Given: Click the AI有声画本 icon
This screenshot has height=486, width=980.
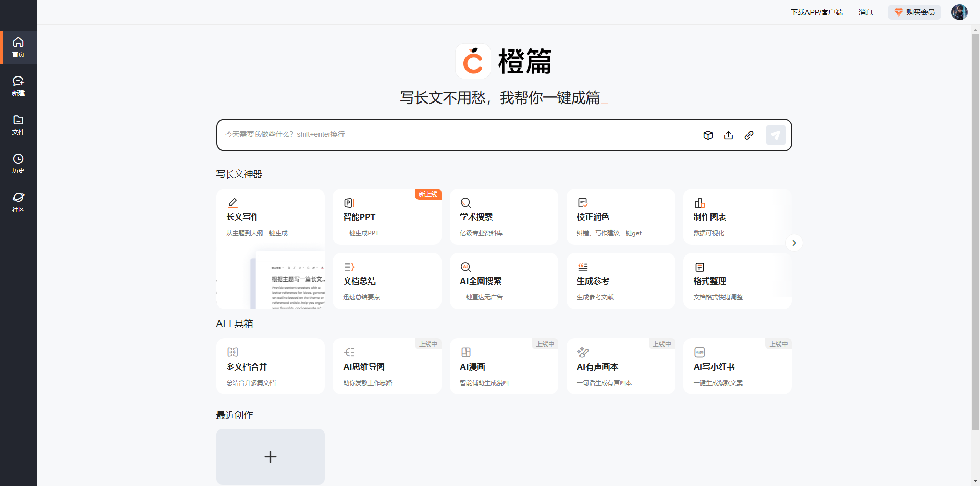Looking at the screenshot, I should (583, 352).
